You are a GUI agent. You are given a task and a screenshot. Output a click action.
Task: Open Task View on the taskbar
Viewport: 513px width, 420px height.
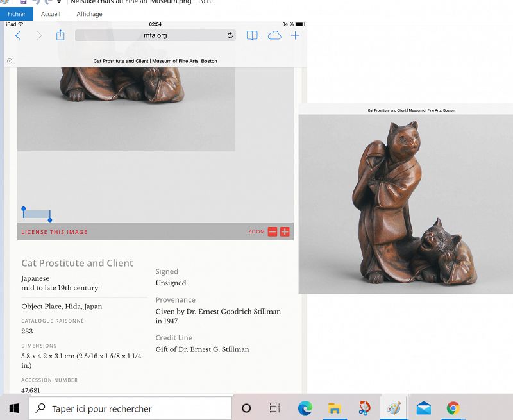pos(274,408)
